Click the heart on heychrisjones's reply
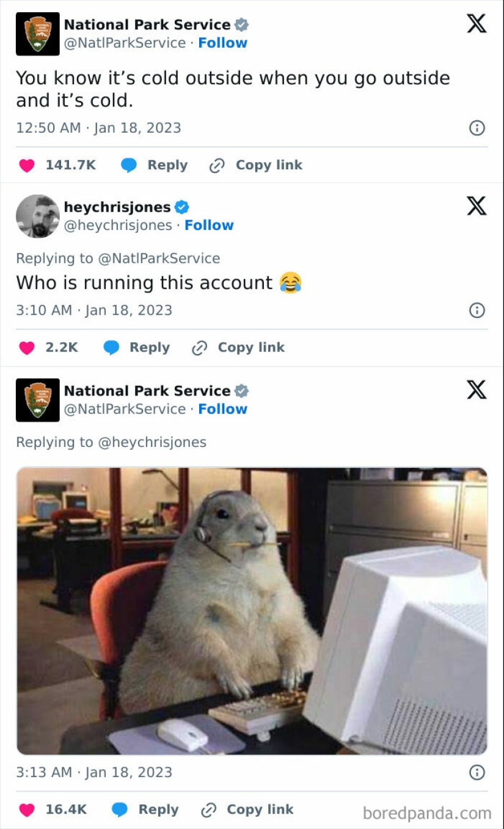Image resolution: width=504 pixels, height=829 pixels. (x=27, y=348)
